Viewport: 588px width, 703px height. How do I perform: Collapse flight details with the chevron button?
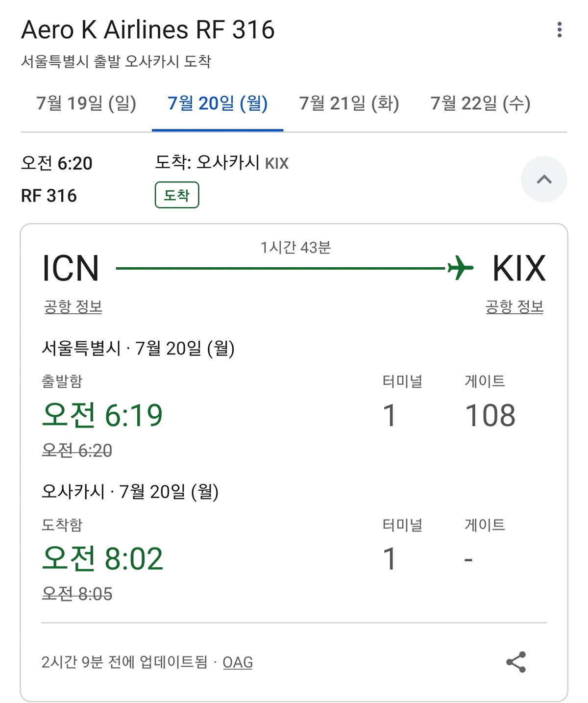click(544, 179)
